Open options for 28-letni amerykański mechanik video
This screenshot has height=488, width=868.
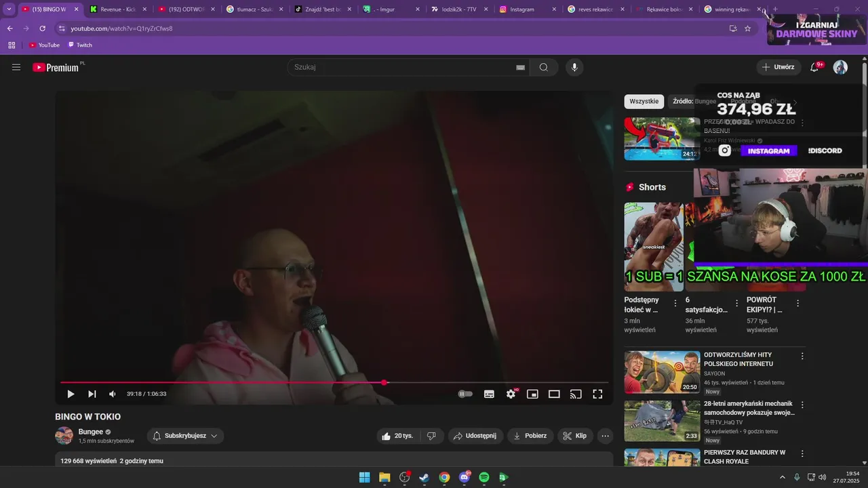(802, 405)
